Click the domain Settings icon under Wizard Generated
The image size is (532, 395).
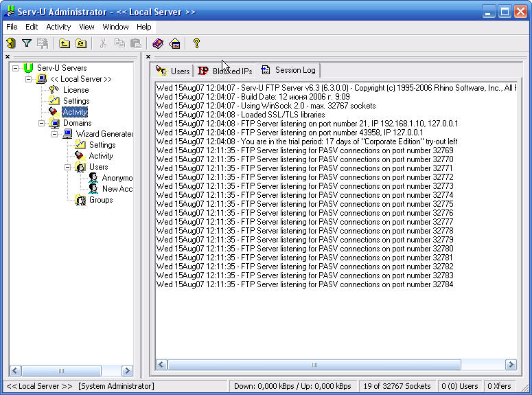tap(80, 145)
